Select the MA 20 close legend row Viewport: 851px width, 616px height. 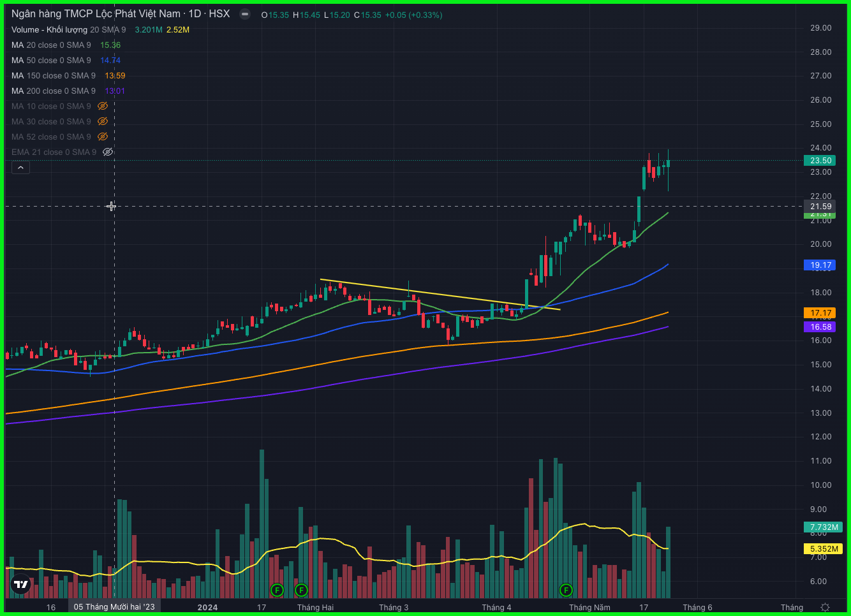(66, 45)
